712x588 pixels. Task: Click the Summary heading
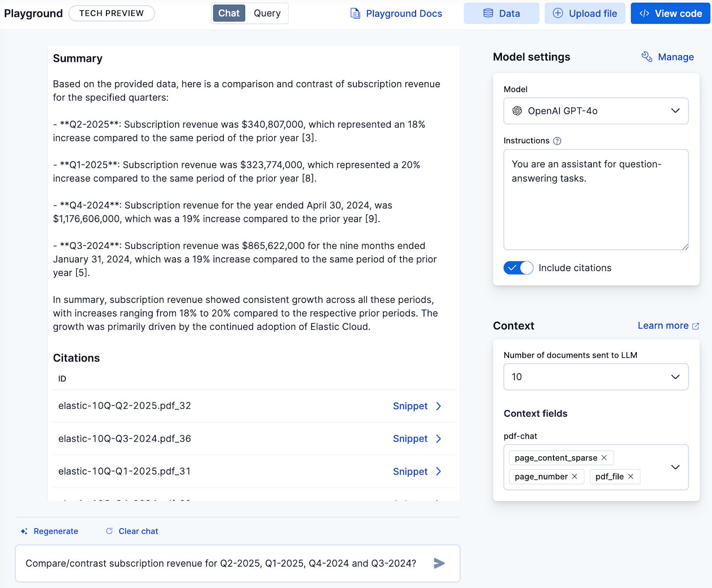pos(78,59)
